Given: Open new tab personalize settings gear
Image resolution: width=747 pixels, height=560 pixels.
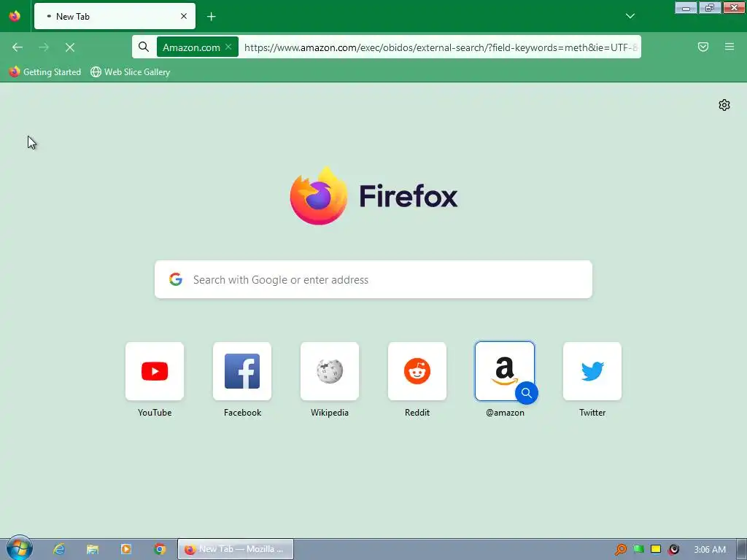Looking at the screenshot, I should 724,105.
